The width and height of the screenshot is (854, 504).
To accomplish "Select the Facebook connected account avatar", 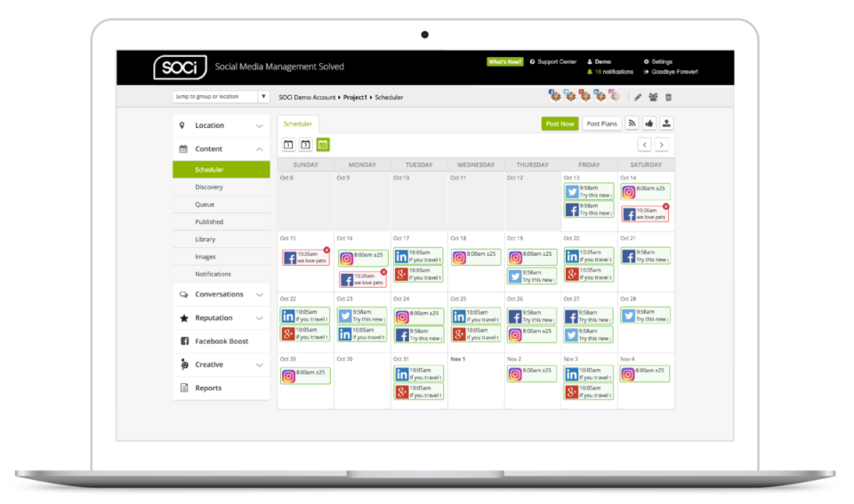I will (x=554, y=96).
